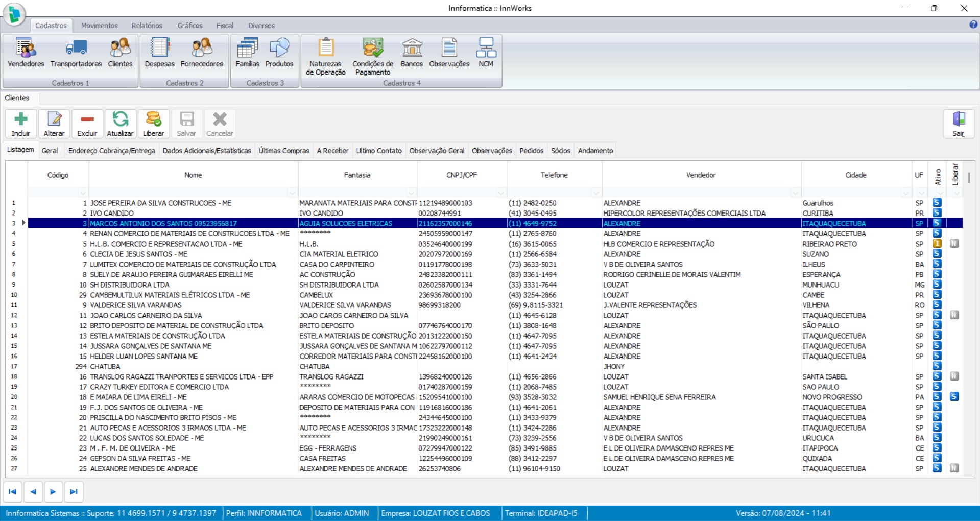
Task: Open the Produtos registration
Action: click(279, 54)
